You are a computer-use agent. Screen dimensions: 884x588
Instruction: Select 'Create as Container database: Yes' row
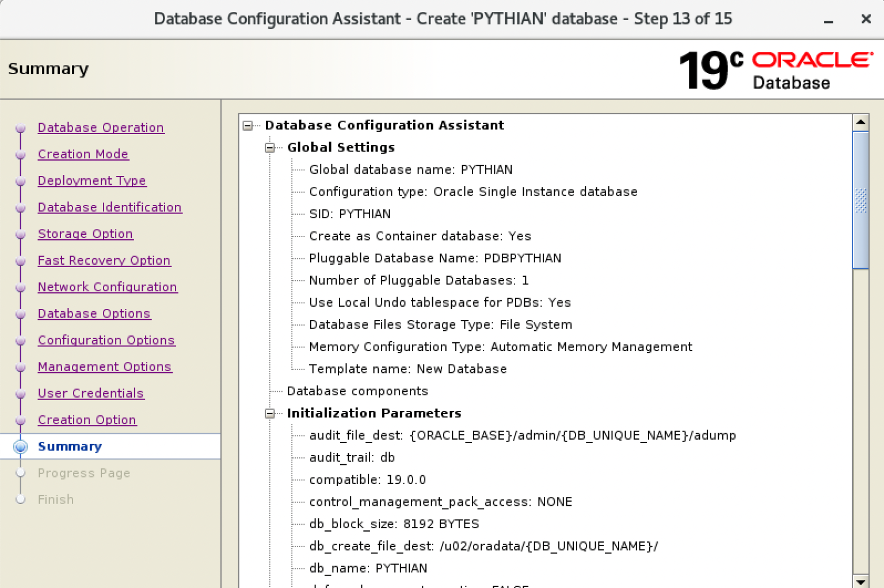click(x=420, y=236)
